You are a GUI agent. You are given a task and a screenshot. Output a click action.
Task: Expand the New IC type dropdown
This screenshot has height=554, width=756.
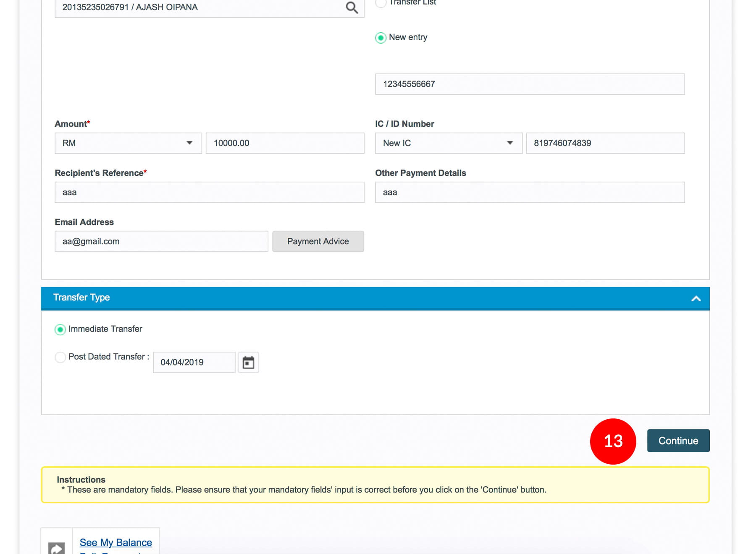pyautogui.click(x=448, y=143)
